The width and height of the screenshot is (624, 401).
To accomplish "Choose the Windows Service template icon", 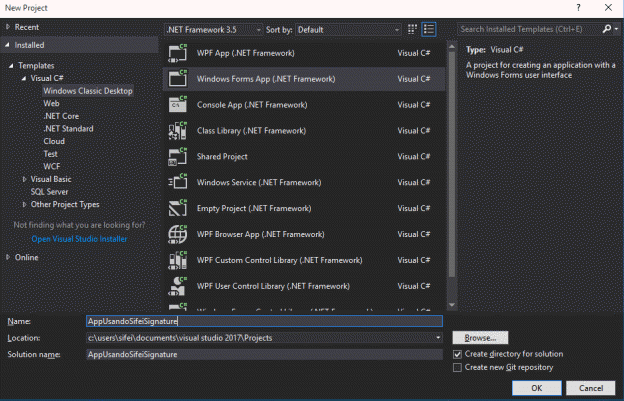I will click(177, 182).
